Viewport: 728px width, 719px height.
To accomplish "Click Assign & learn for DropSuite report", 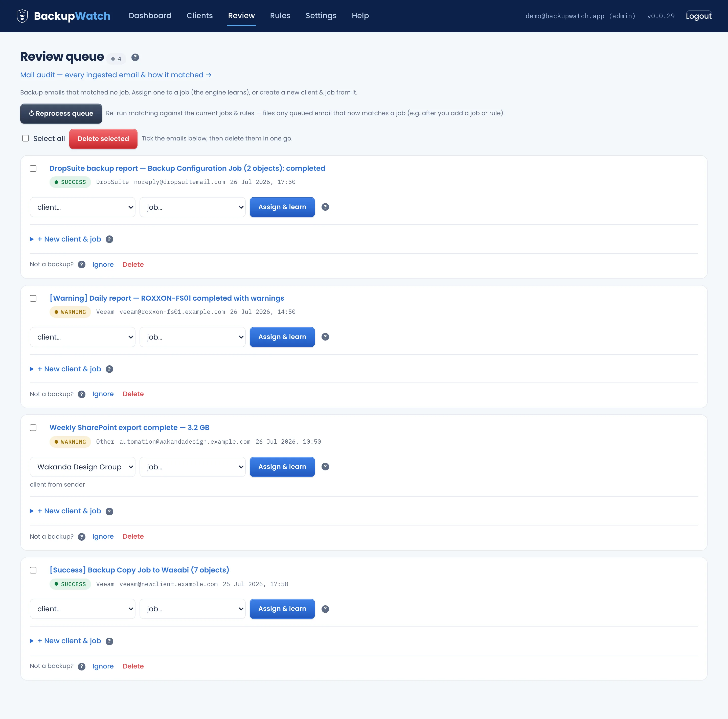I will pos(282,207).
